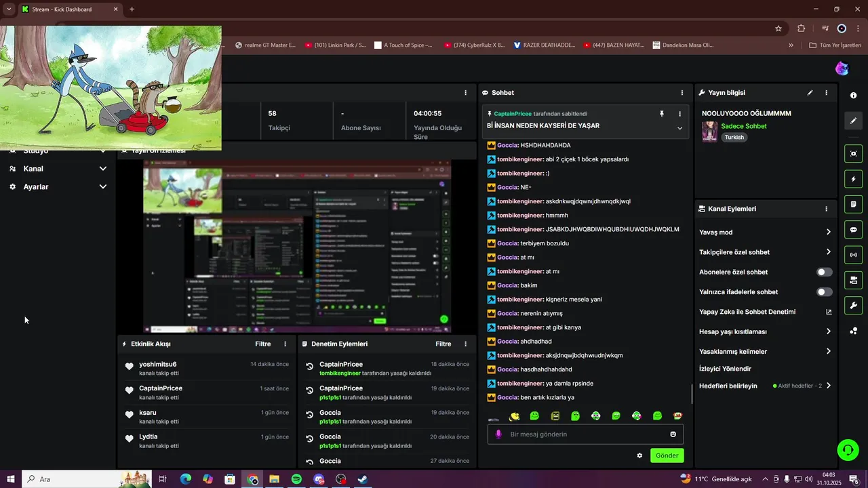Open Spotify from the taskbar

point(296,479)
